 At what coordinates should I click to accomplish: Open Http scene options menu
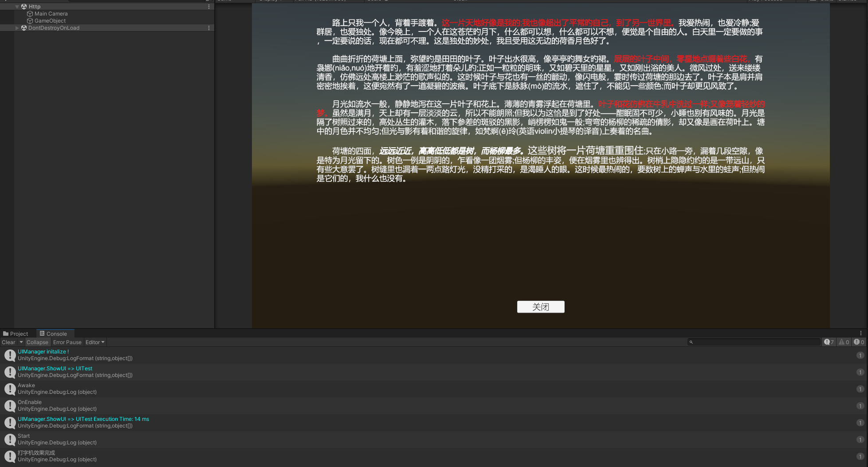coord(209,7)
